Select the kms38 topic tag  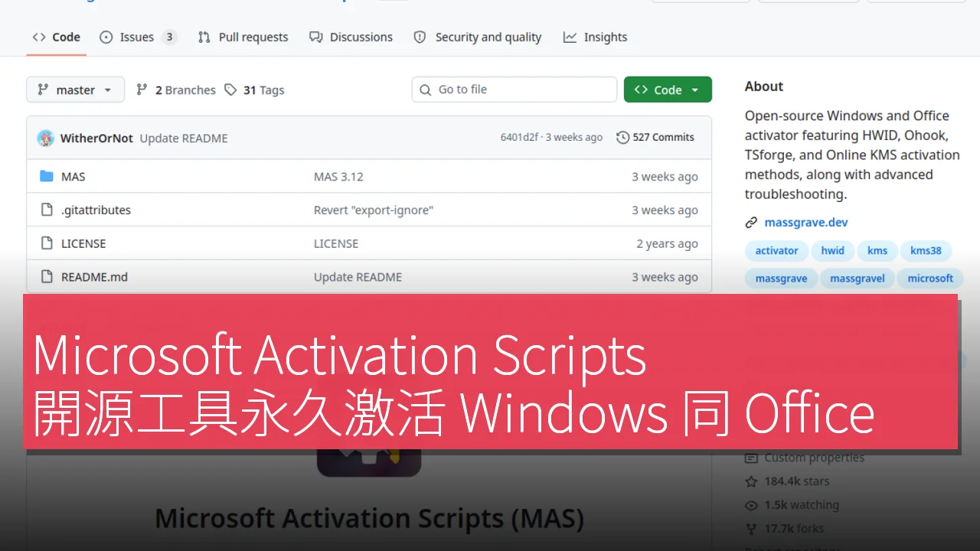coord(926,250)
